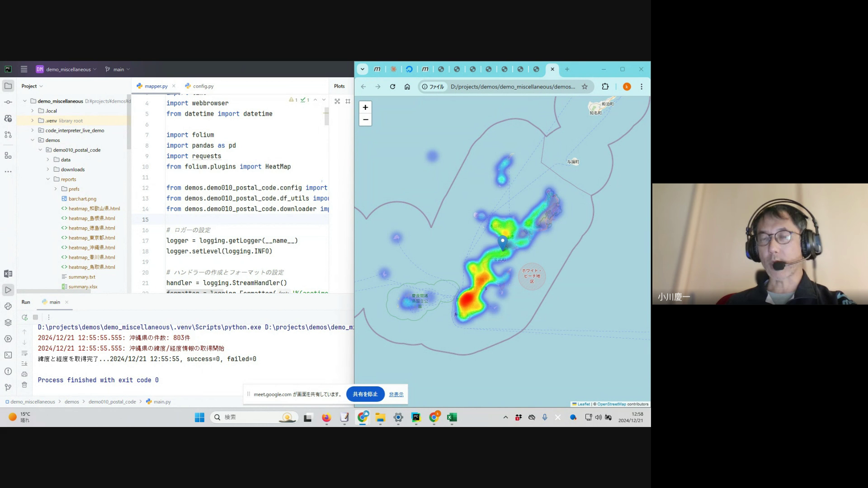Zoom in on the Leaflet map
868x488 pixels.
(x=365, y=108)
